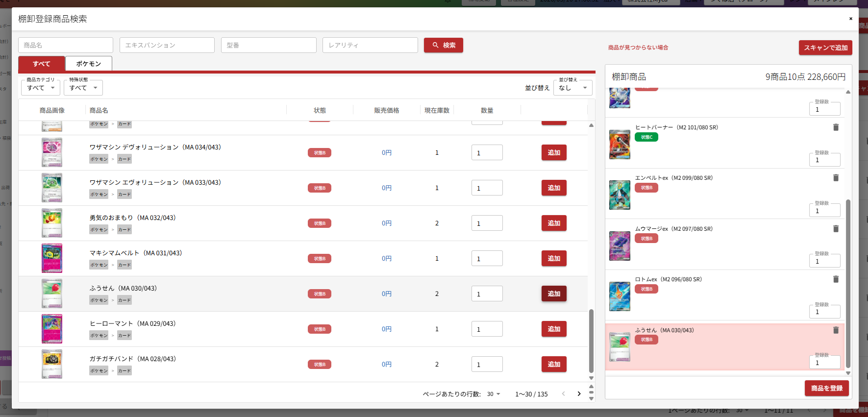Click trash icon for エンペルトex
Screen dimensions: 868x417
point(836,178)
